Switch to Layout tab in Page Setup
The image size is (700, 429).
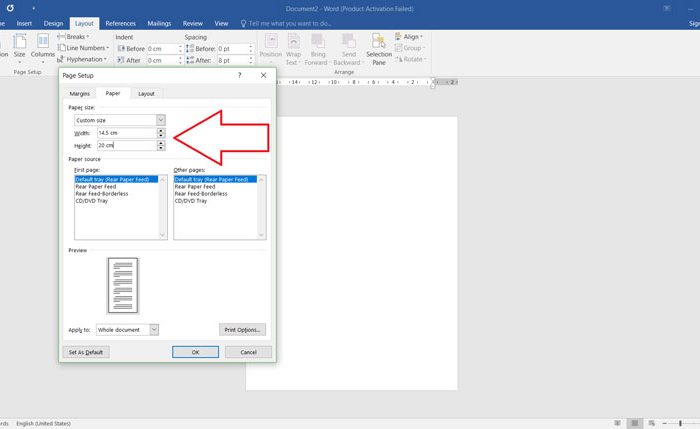point(146,93)
